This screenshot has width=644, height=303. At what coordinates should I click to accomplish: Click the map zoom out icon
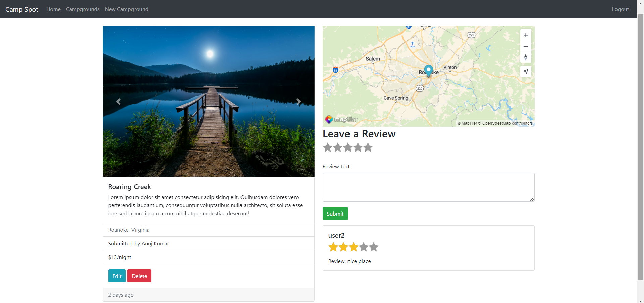525,46
